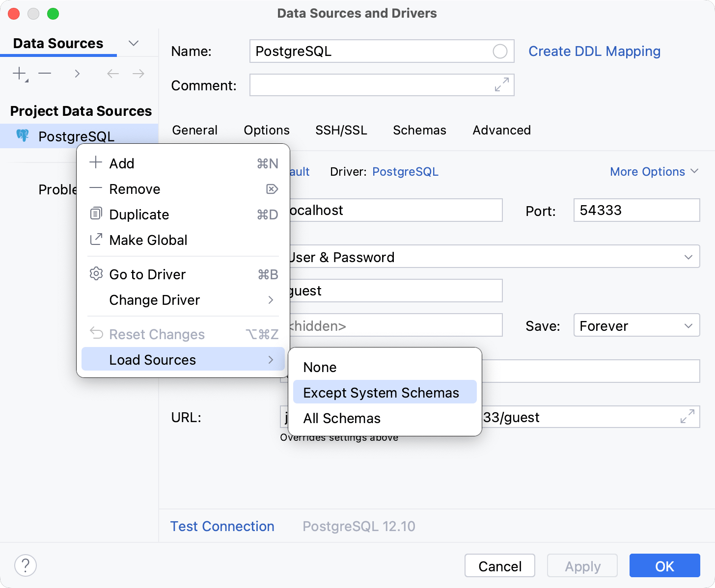This screenshot has height=588, width=715.
Task: Switch to the Advanced tab
Action: pos(501,130)
